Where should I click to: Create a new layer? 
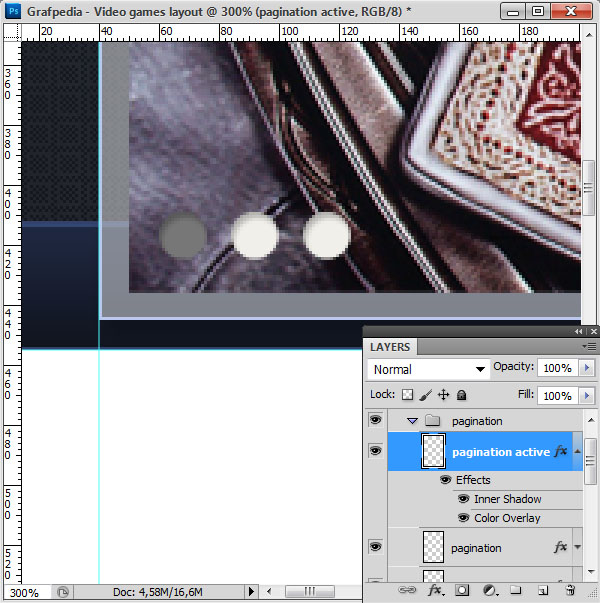click(x=543, y=590)
